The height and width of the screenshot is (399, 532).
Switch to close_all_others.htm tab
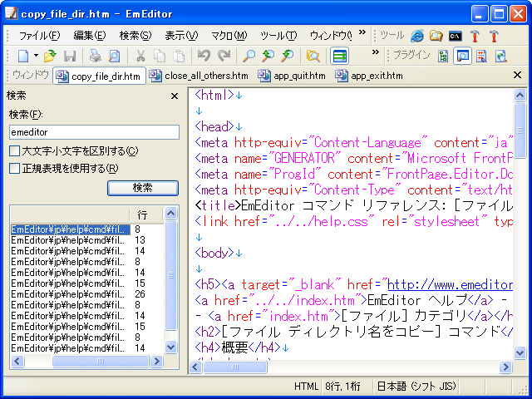(x=199, y=76)
